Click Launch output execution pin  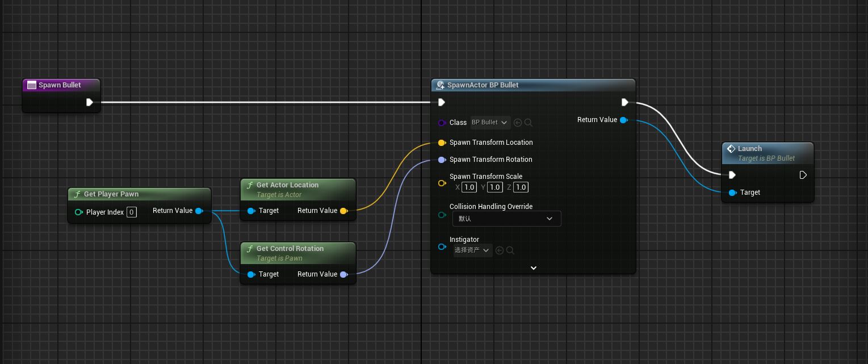tap(803, 175)
